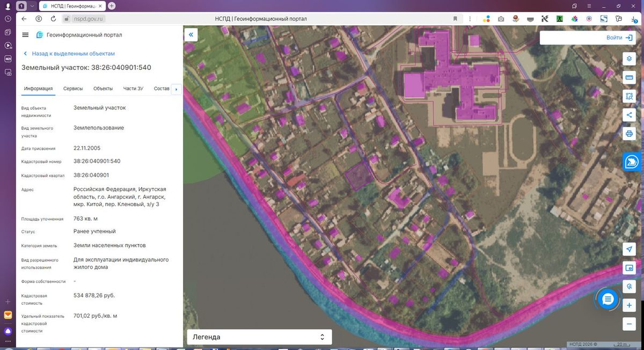Viewport: 644px width, 350px height.
Task: Reload the page in browser
Action: (x=53, y=18)
